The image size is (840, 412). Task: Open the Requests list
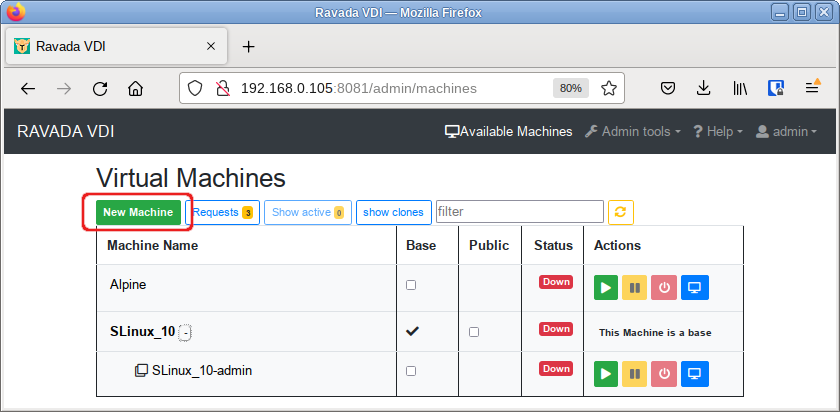click(x=222, y=212)
